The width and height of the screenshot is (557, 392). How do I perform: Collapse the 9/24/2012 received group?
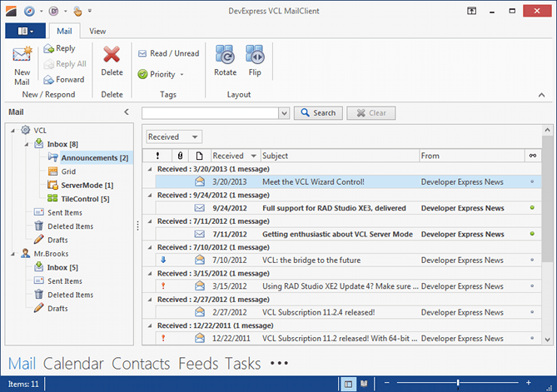[x=150, y=196]
